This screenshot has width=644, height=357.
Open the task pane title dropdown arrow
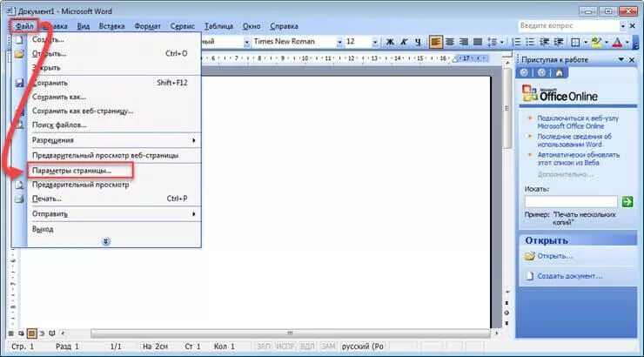click(621, 60)
